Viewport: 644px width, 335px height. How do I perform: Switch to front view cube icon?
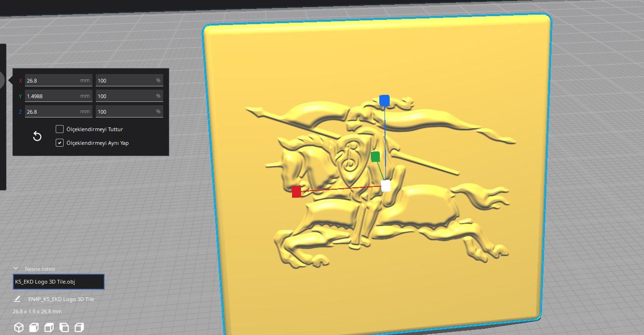tap(34, 327)
